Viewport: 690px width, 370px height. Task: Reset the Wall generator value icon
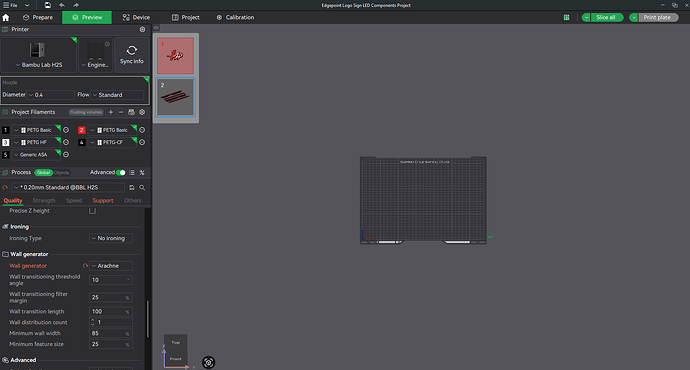(x=85, y=266)
